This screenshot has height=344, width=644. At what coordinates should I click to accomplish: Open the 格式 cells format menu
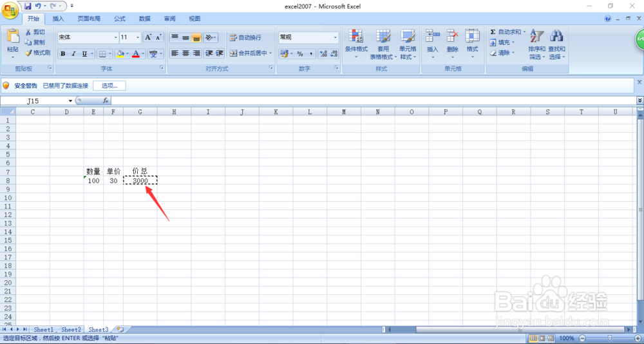click(472, 44)
